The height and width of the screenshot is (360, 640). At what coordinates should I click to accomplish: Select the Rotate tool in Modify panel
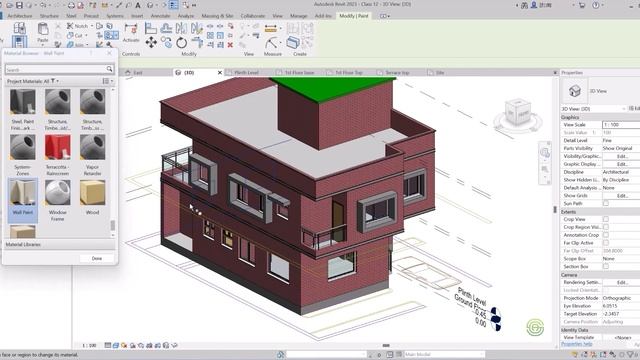click(x=181, y=42)
